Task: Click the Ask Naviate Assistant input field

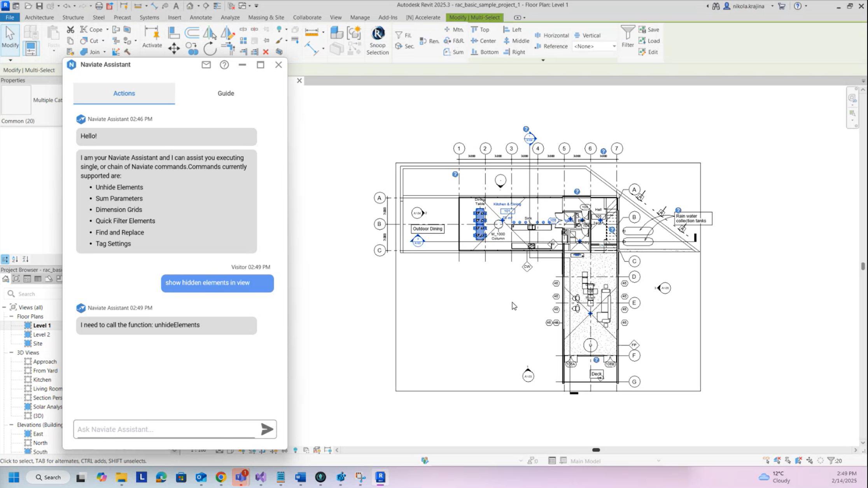Action: [x=165, y=429]
